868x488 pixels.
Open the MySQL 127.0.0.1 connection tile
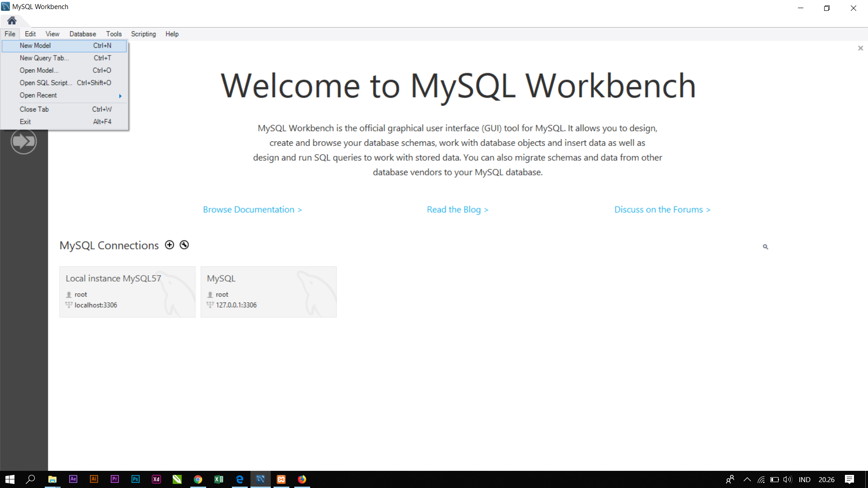click(269, 292)
